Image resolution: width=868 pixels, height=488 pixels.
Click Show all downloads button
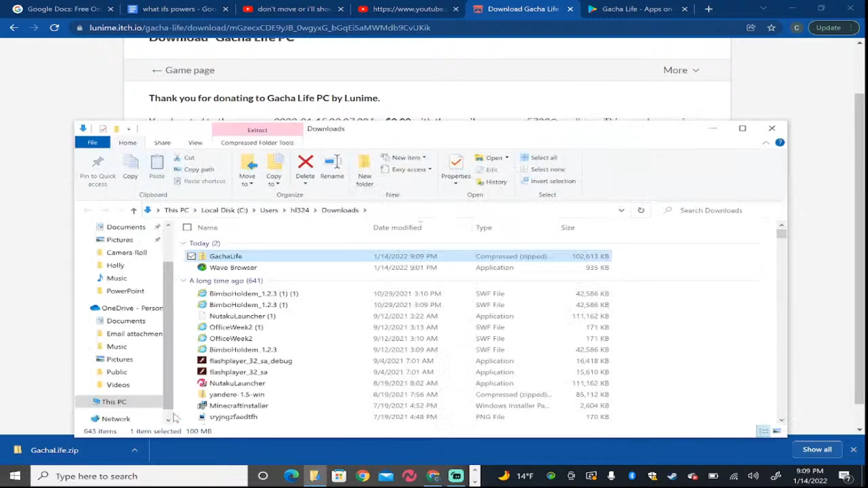click(817, 449)
